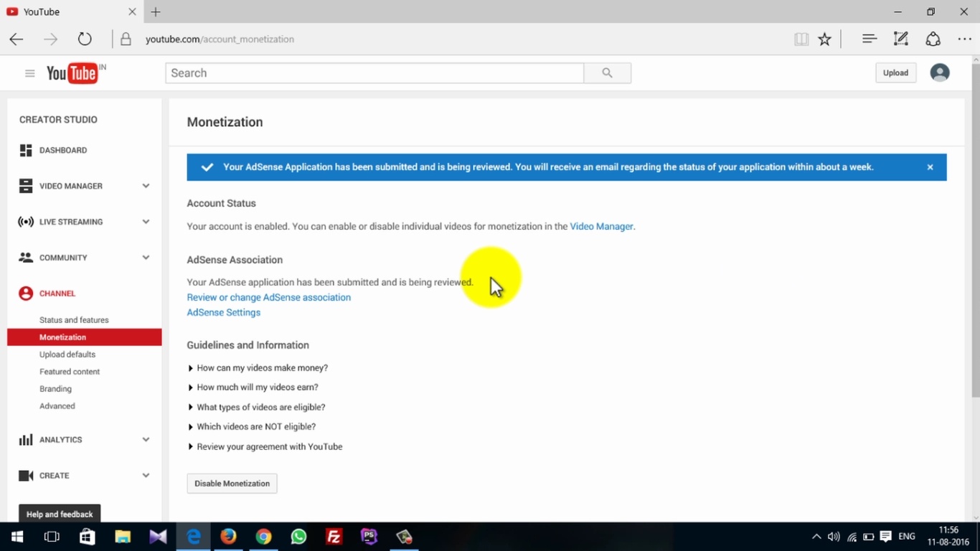The image size is (980, 551).
Task: Click the browser address bar URL
Action: [220, 39]
